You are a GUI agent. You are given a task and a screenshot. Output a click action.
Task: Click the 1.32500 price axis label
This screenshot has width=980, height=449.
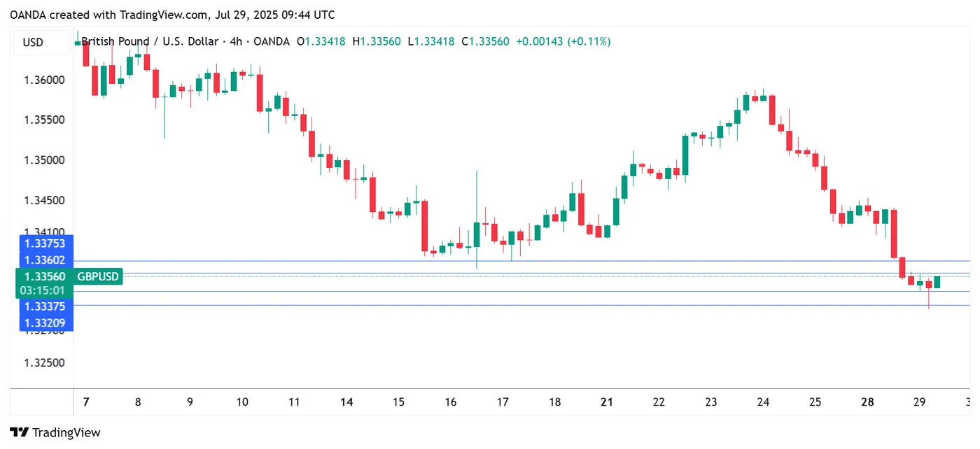[x=45, y=363]
